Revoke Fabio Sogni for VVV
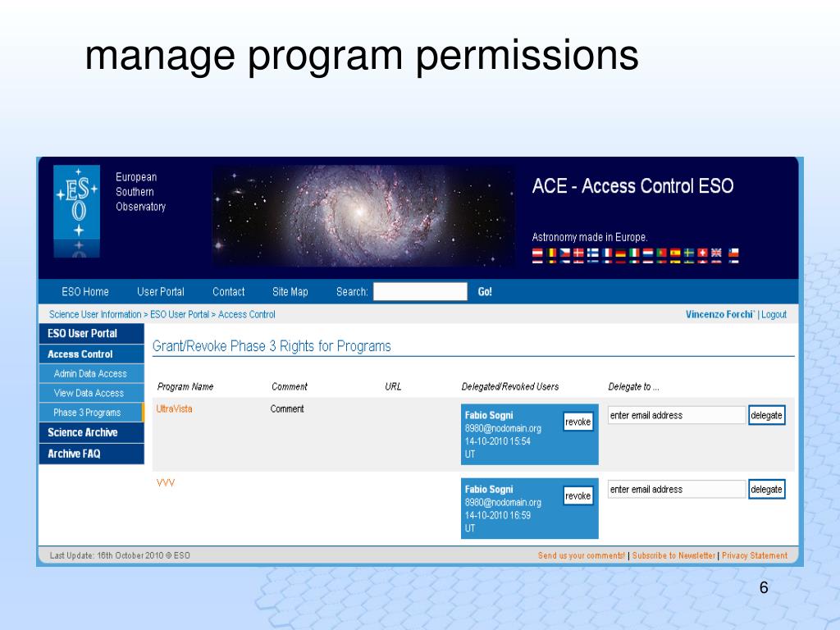The image size is (840, 630). (x=578, y=495)
